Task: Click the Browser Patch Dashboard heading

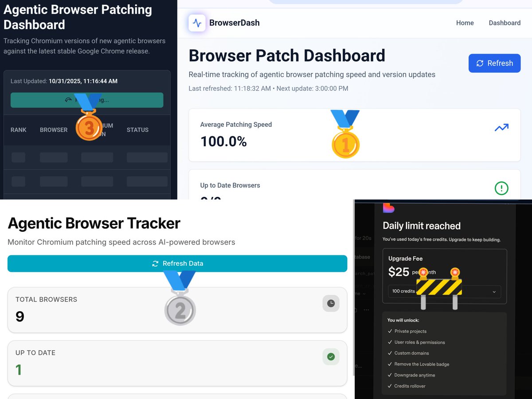Action: coord(287,56)
